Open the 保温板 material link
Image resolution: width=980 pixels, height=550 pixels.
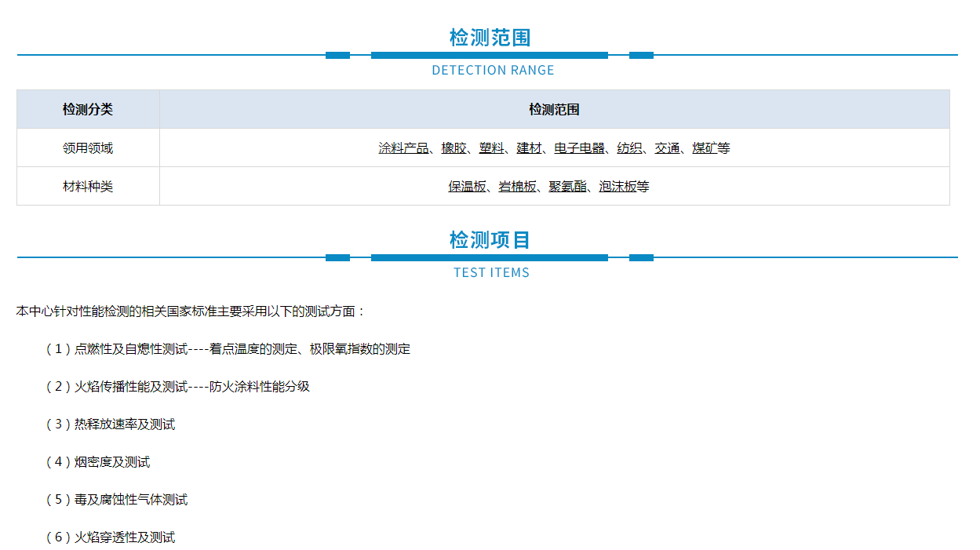coord(467,187)
